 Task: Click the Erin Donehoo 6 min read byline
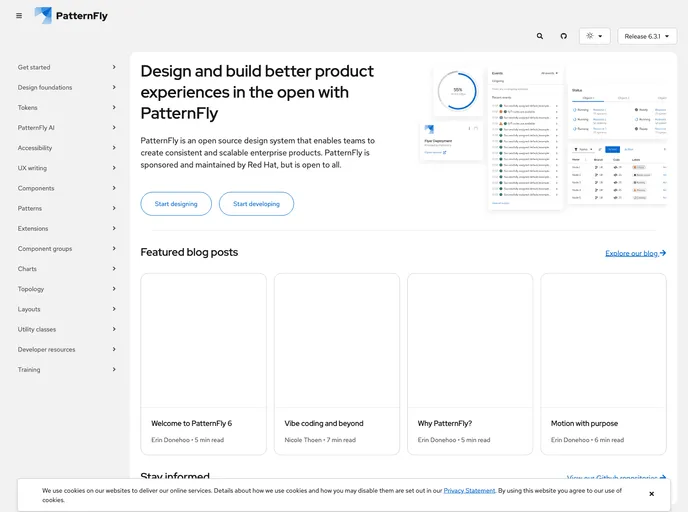[x=587, y=440]
